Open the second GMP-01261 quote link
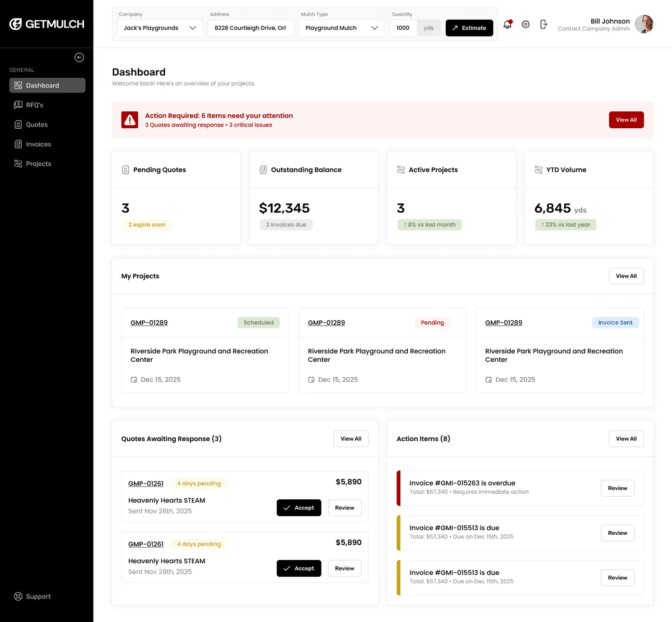This screenshot has height=622, width=672. tap(146, 544)
